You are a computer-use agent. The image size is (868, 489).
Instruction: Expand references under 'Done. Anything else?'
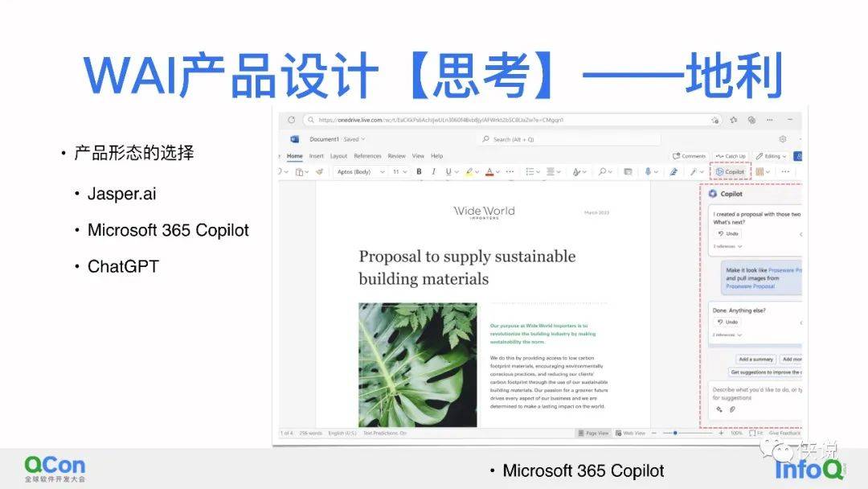click(x=727, y=335)
